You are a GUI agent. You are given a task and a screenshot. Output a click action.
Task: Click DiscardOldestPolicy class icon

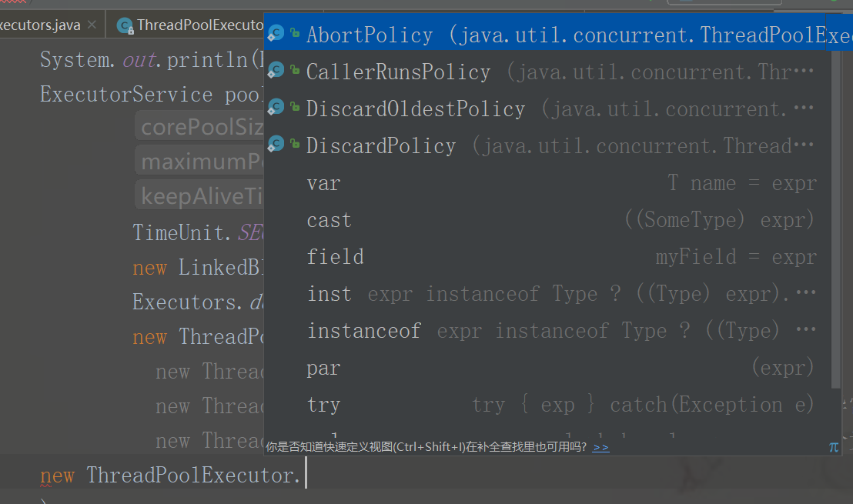[x=276, y=107]
